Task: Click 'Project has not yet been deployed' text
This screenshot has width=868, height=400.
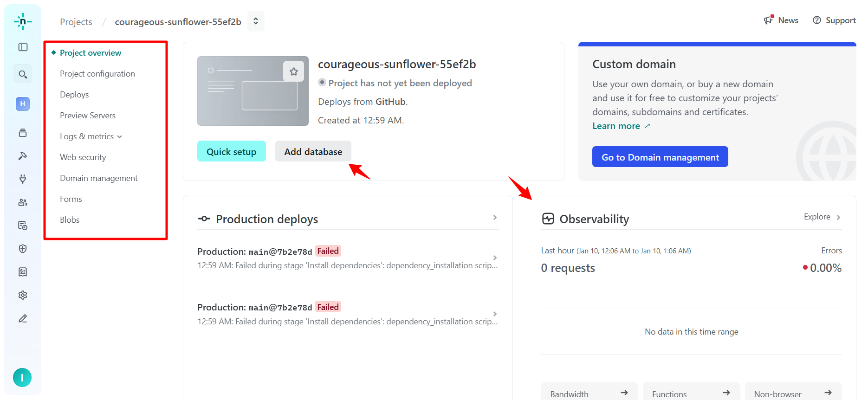Action: pos(400,83)
